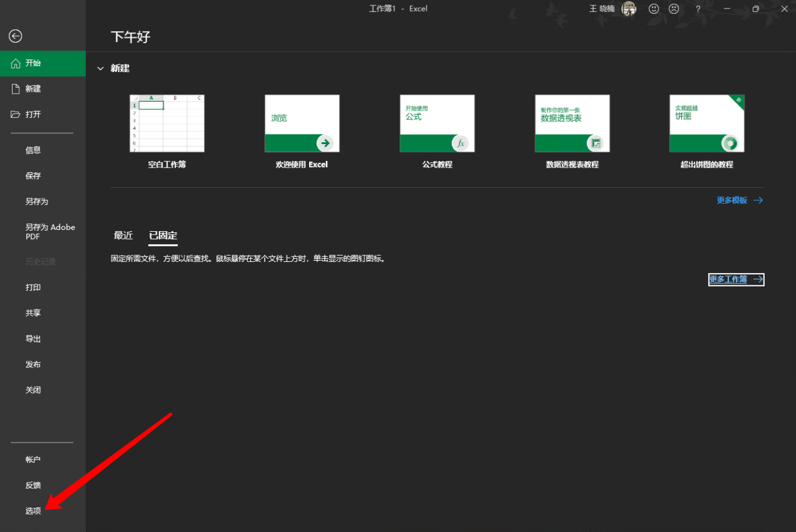
Task: Click the back arrow circle icon
Action: pyautogui.click(x=16, y=37)
